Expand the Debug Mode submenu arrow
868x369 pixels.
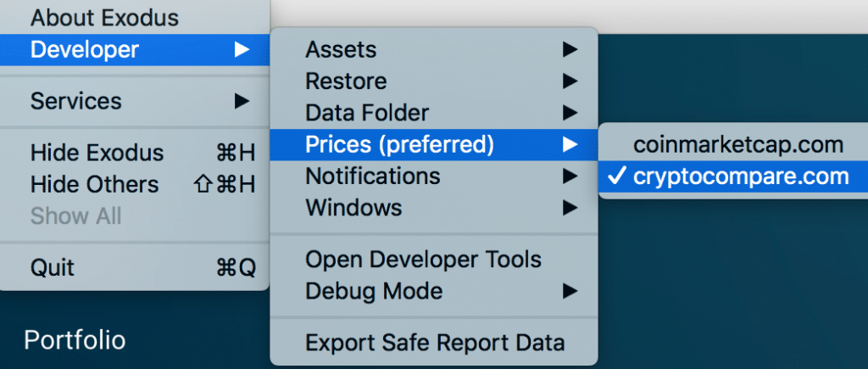click(x=570, y=291)
